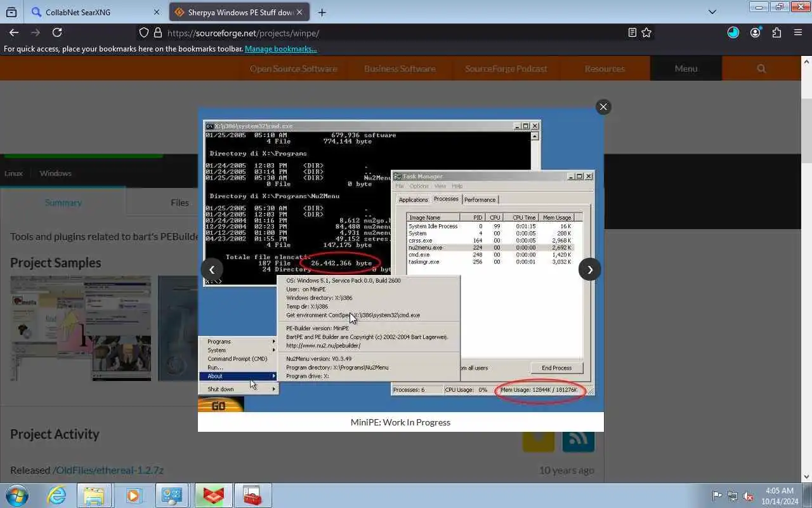The width and height of the screenshot is (812, 508).
Task: Close the image lightbox overlay
Action: pyautogui.click(x=603, y=107)
